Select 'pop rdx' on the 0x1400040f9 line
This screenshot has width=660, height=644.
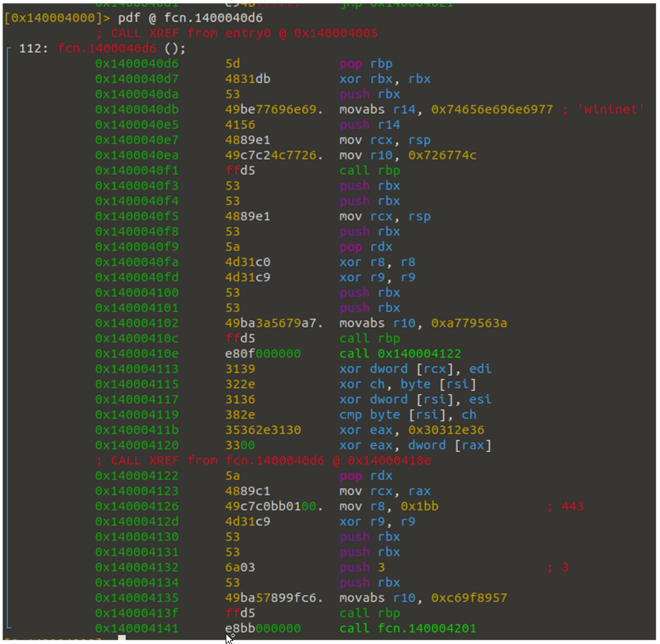point(366,247)
